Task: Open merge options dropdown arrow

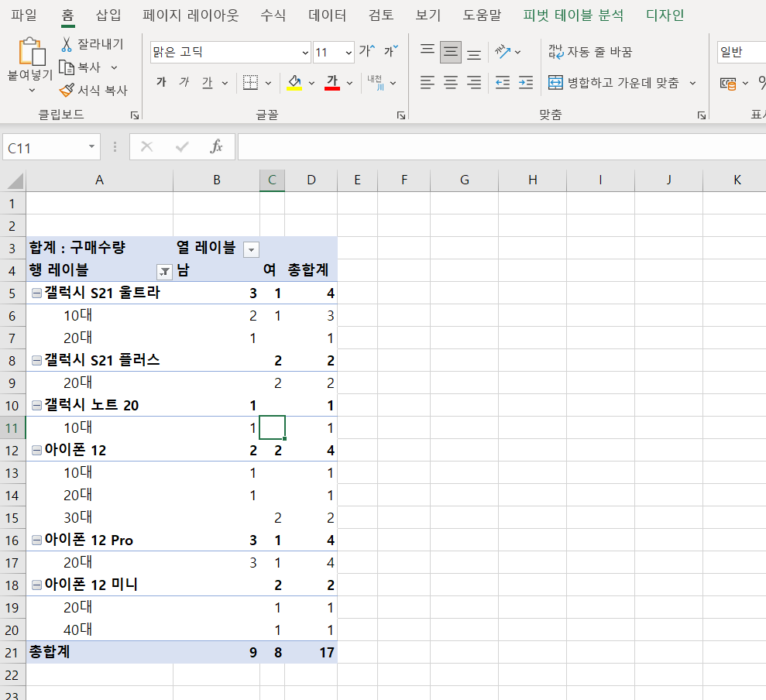Action: 692,83
